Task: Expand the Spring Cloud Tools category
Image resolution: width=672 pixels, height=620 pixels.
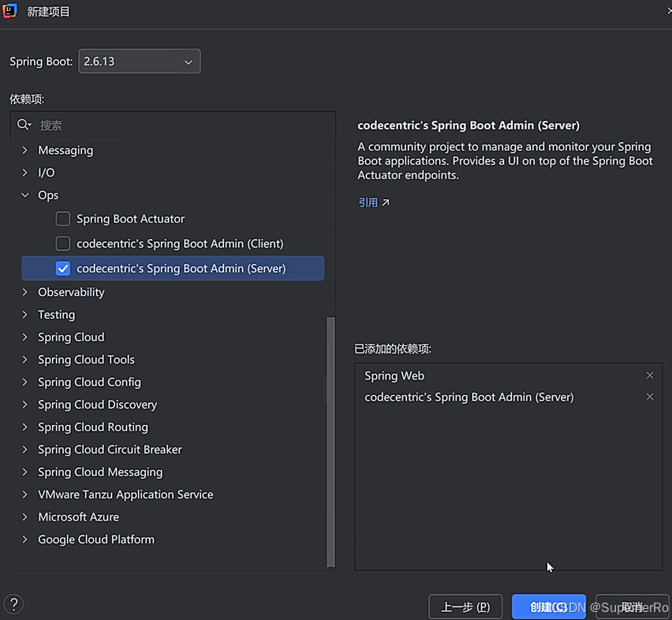Action: pyautogui.click(x=25, y=359)
